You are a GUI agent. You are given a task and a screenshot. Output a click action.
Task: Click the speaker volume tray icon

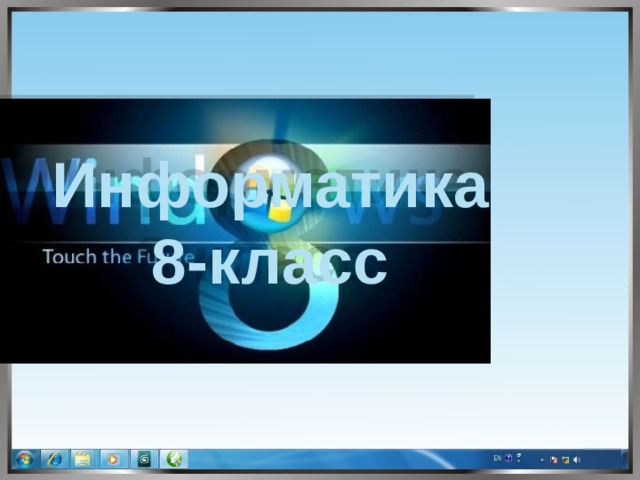pyautogui.click(x=577, y=460)
